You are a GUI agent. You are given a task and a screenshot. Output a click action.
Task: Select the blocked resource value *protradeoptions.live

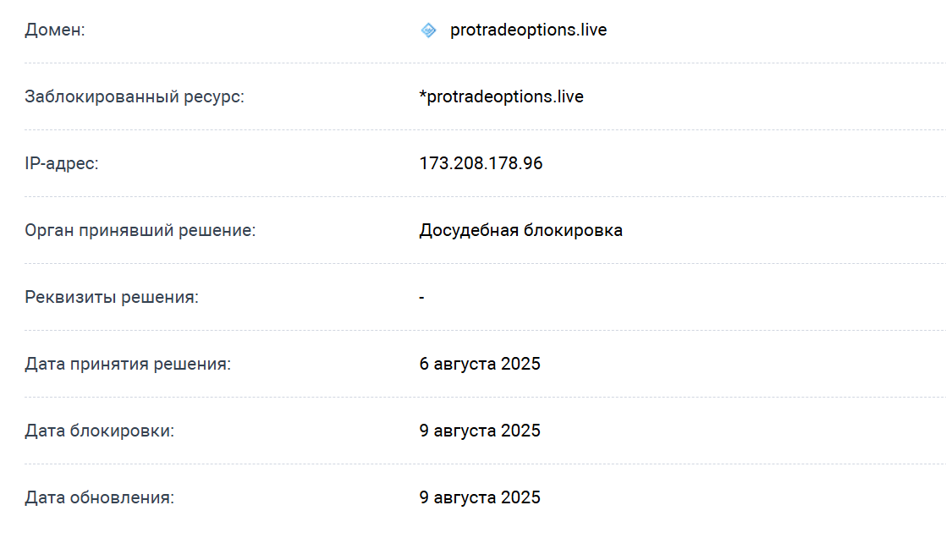[501, 97]
